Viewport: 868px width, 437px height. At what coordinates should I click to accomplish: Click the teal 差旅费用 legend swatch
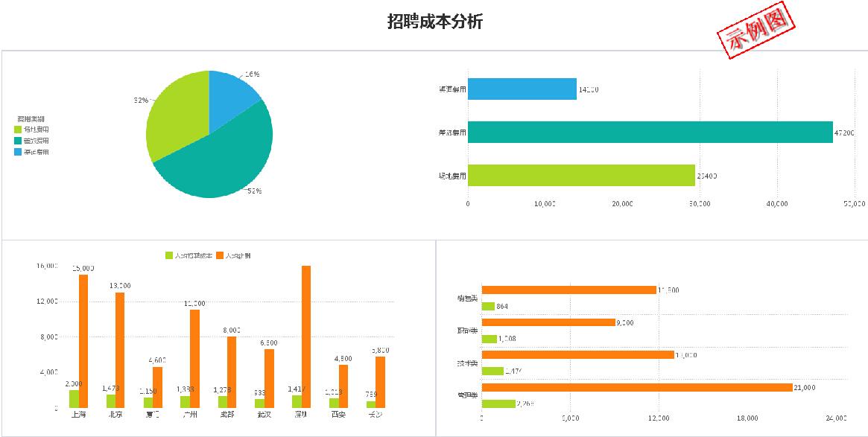click(x=19, y=141)
